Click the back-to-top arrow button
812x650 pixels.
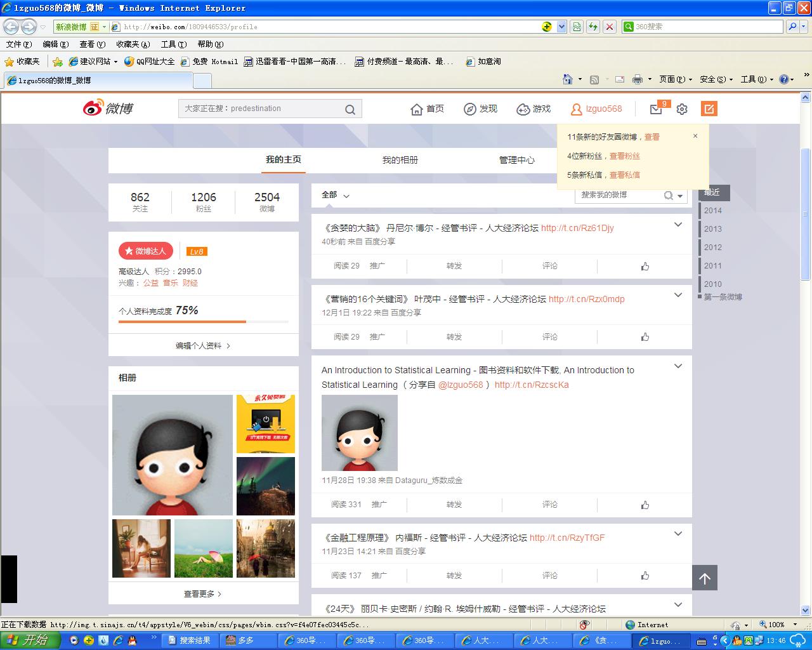[705, 578]
